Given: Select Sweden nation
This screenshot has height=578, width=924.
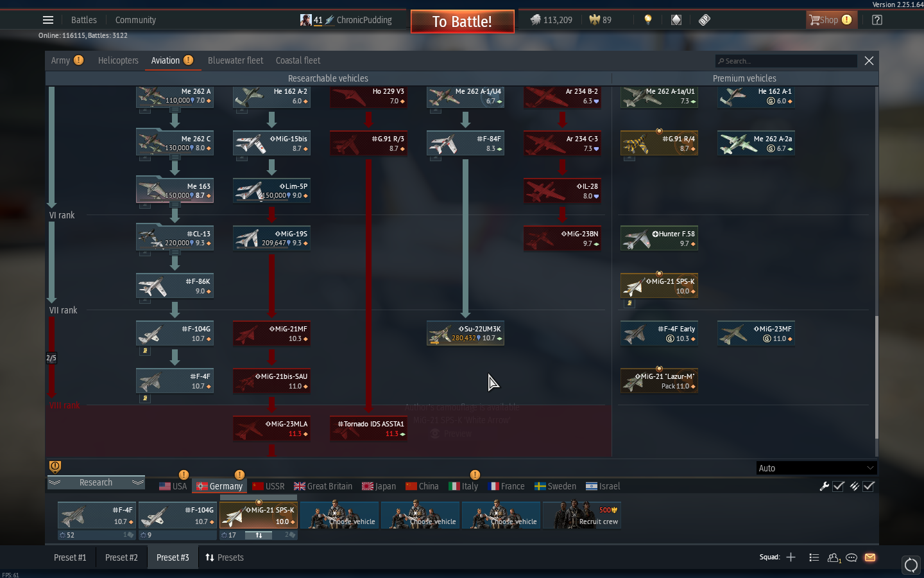Looking at the screenshot, I should click(555, 486).
